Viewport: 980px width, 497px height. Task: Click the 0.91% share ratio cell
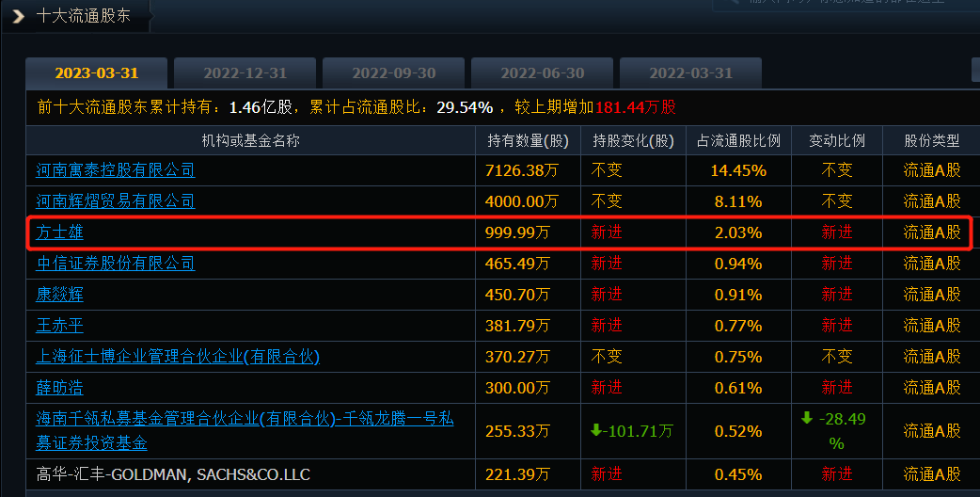[x=738, y=295]
